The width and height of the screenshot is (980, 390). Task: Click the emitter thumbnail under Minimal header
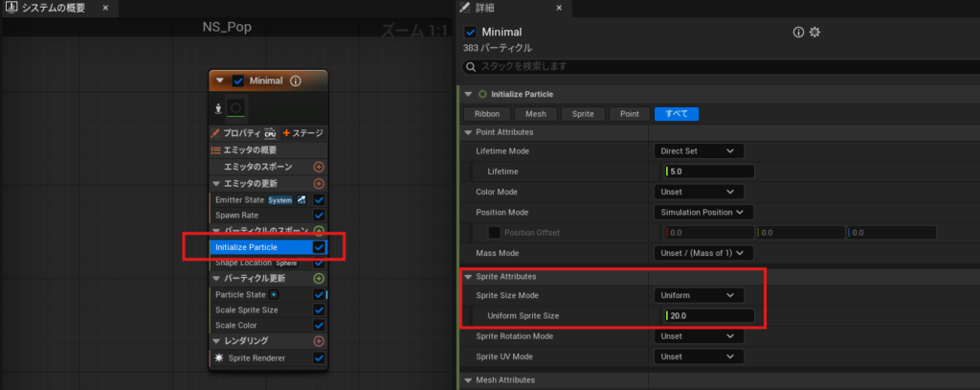tap(235, 108)
